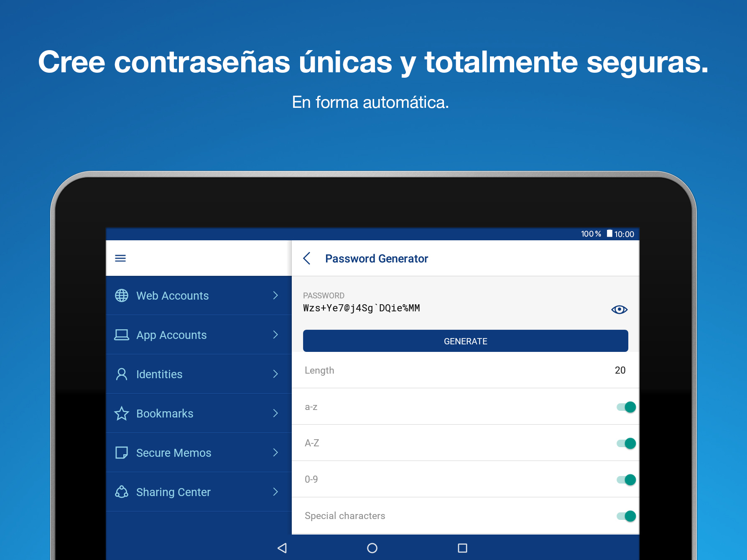
Task: Expand Bookmarks with its chevron
Action: tap(275, 413)
